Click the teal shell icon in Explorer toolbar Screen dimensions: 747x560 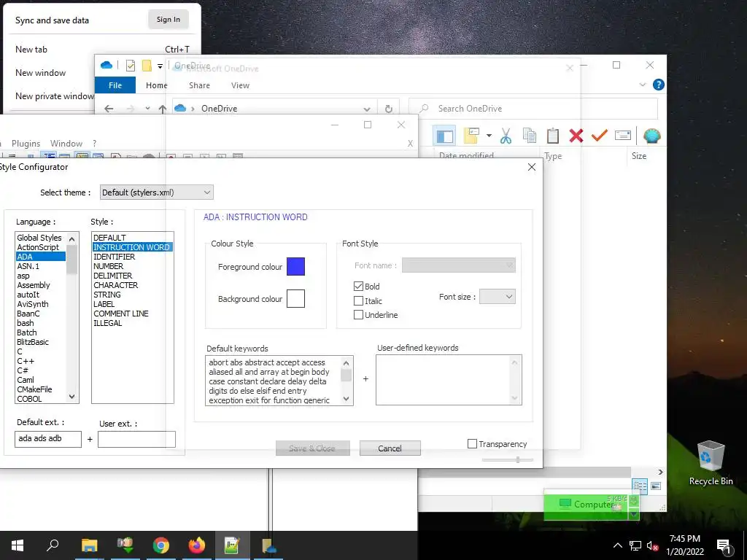(651, 136)
